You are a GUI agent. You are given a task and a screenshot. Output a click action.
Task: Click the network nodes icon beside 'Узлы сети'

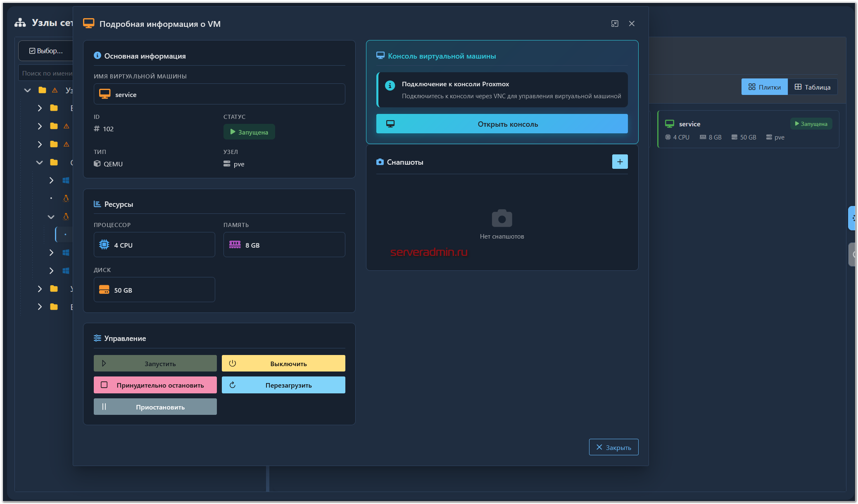20,23
